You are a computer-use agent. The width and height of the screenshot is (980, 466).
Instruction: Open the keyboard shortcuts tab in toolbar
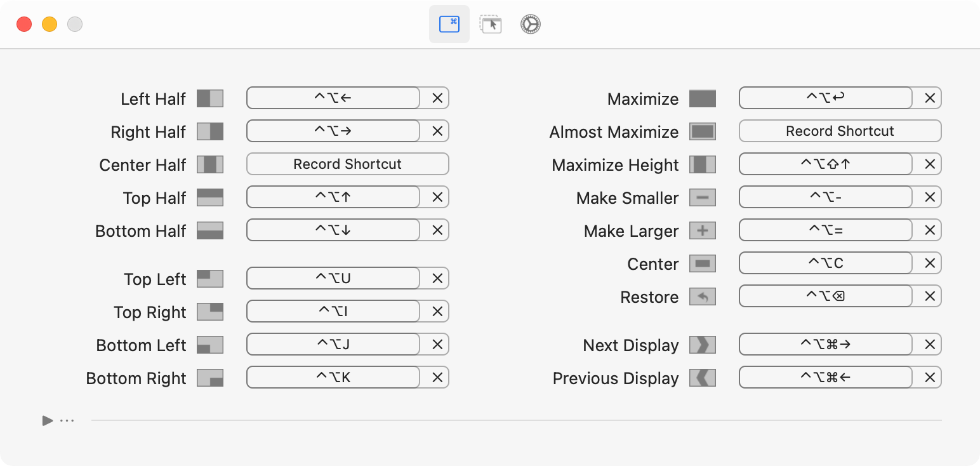(x=449, y=24)
